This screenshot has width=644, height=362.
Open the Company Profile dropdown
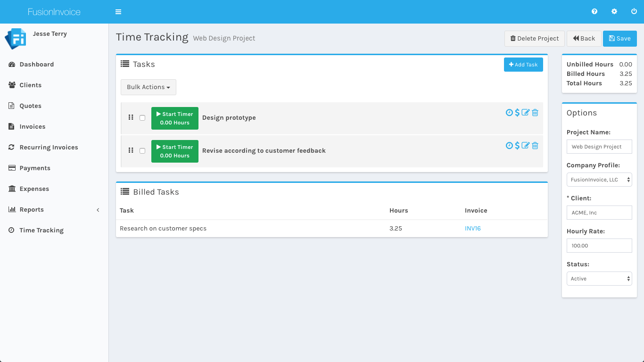(599, 180)
